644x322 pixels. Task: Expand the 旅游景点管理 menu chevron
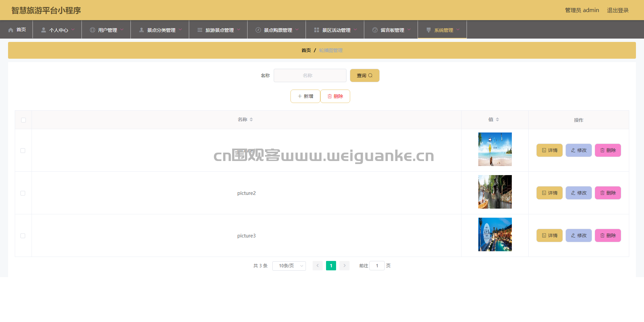[x=238, y=30]
